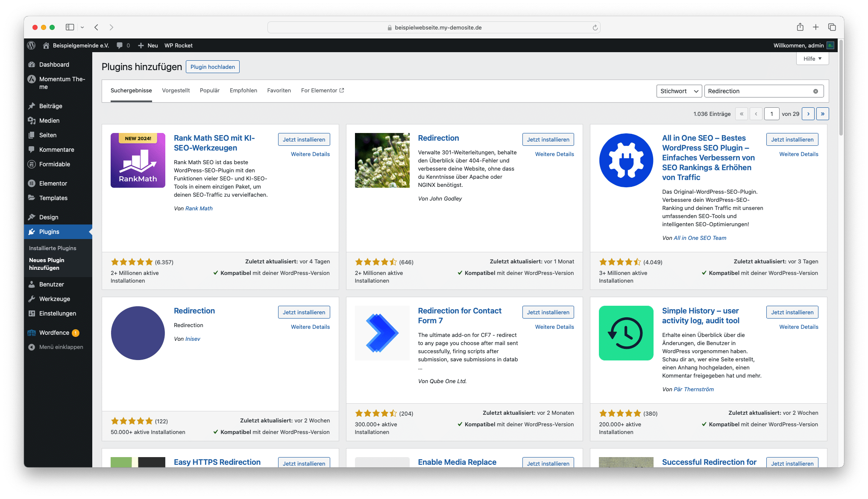868x499 pixels.
Task: Click the WordPress logo in admin bar
Action: 31,45
